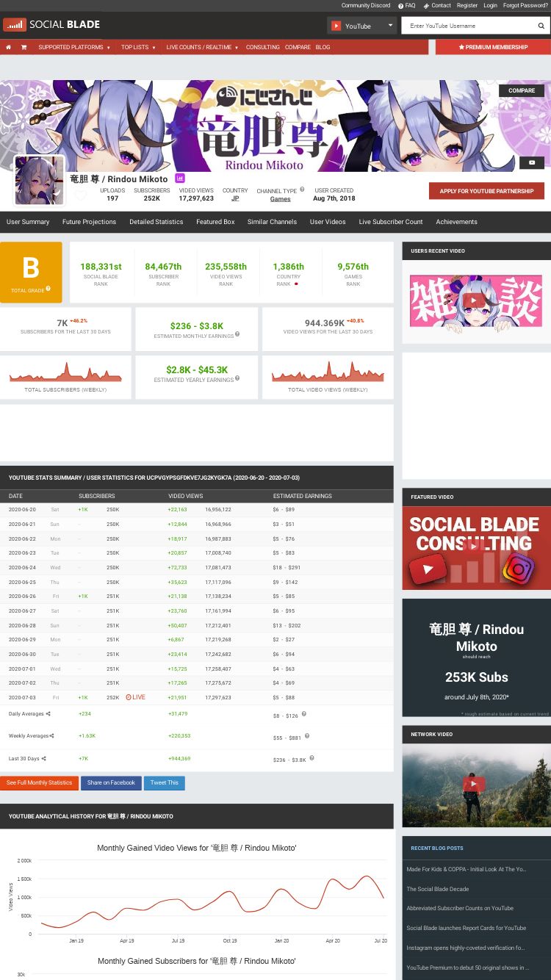Open the Total Subscribers (Weekly) chart

[65, 378]
